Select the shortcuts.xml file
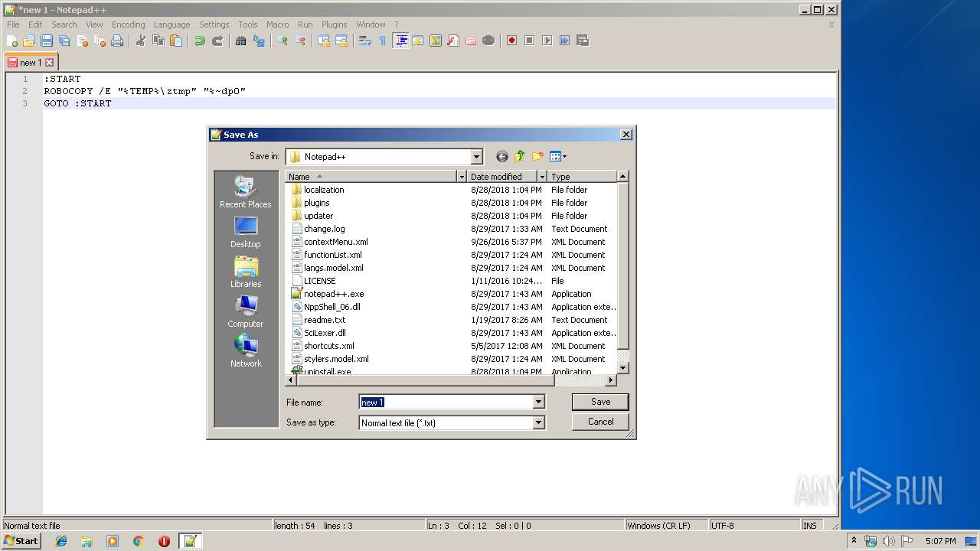The image size is (980, 551). click(323, 346)
